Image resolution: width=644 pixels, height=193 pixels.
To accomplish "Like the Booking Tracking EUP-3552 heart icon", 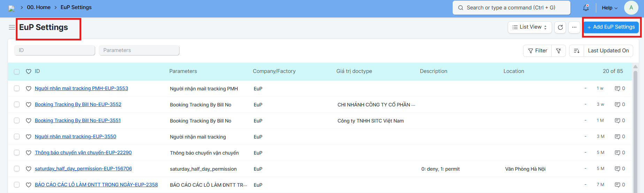I will coord(29,105).
